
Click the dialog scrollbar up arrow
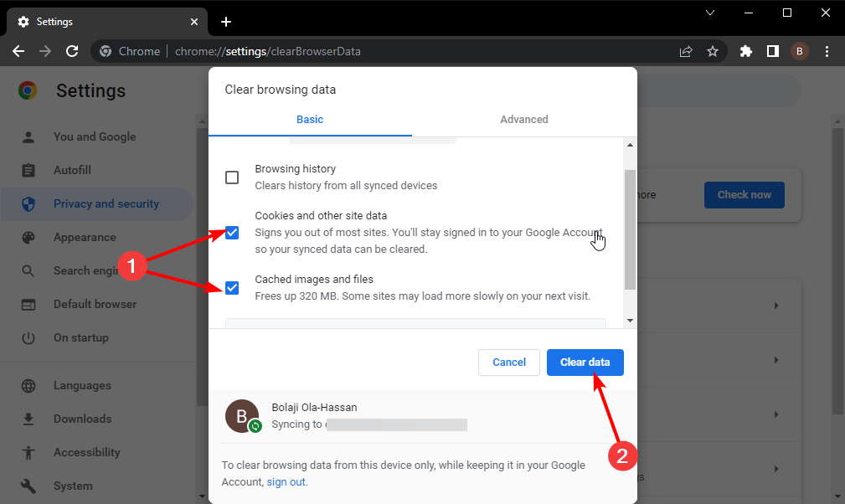click(x=630, y=145)
